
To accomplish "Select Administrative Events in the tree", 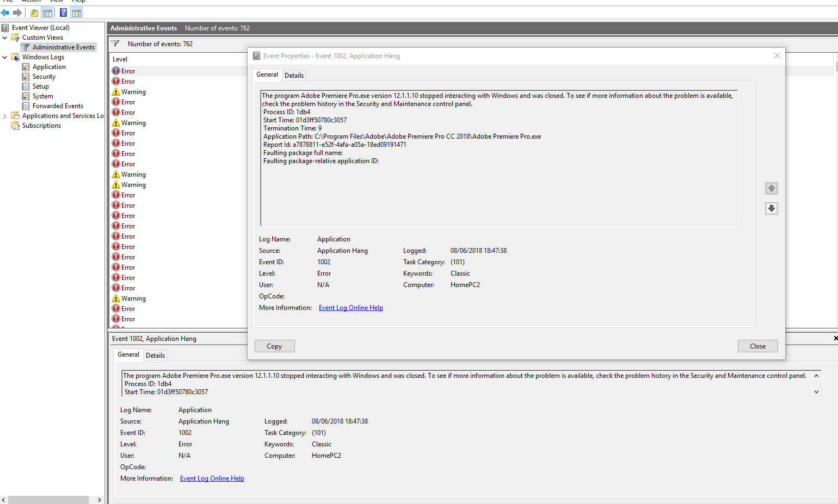I will pyautogui.click(x=63, y=47).
